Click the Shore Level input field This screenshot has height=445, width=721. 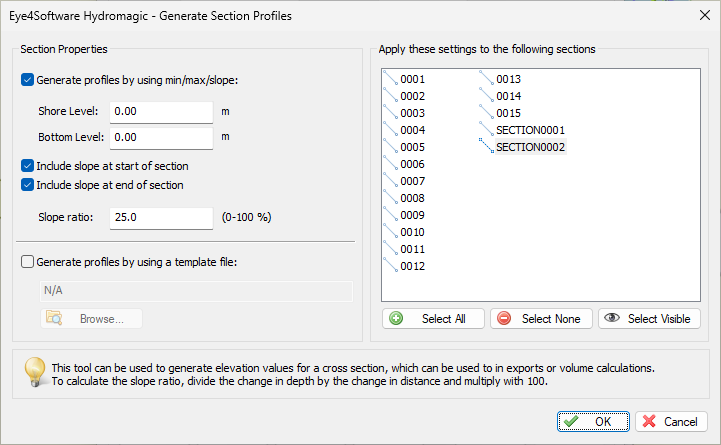161,112
